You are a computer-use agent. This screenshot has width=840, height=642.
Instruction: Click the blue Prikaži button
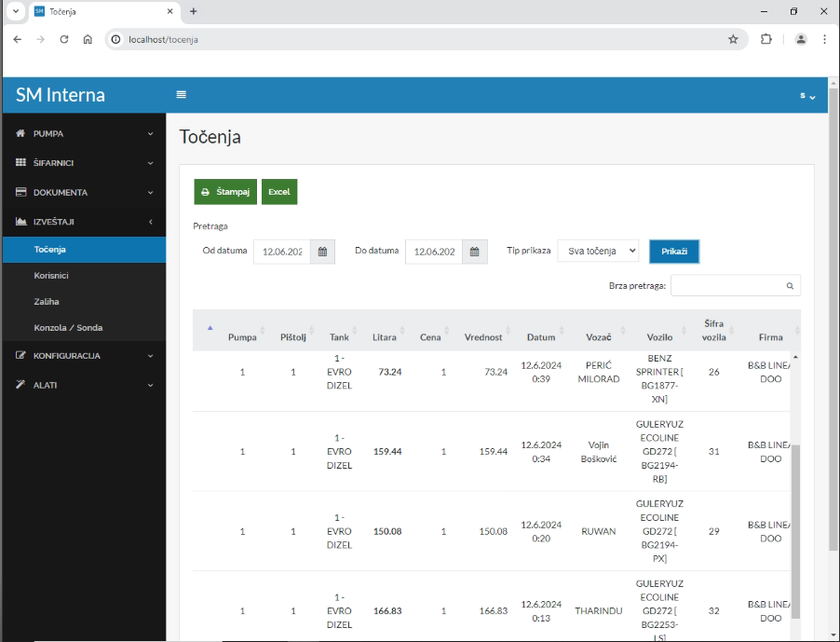click(673, 252)
